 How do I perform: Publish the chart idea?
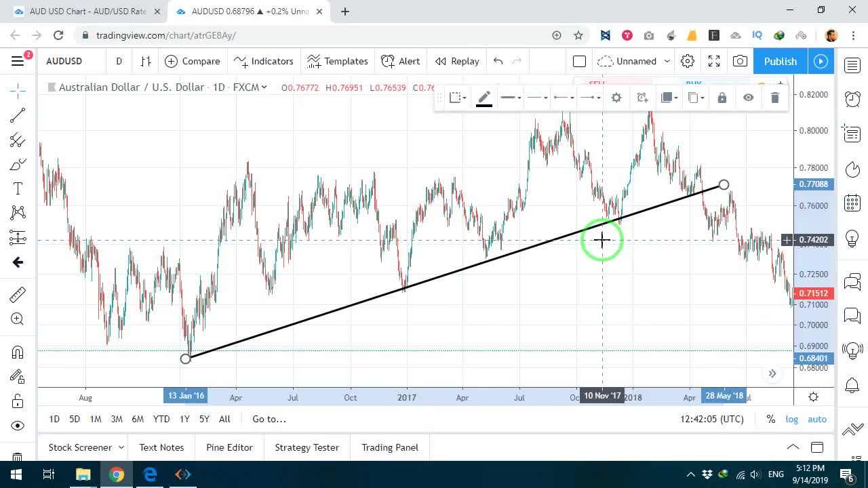pos(781,61)
